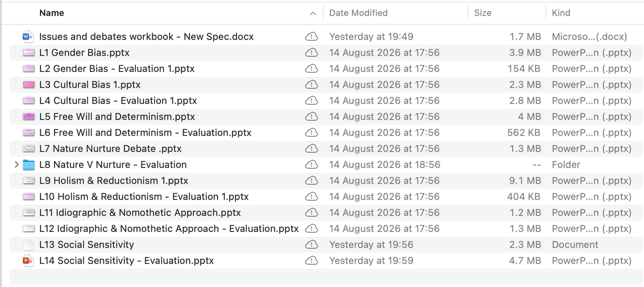
Task: Click the Word document icon for Issues and debates workbook
Action: click(28, 37)
